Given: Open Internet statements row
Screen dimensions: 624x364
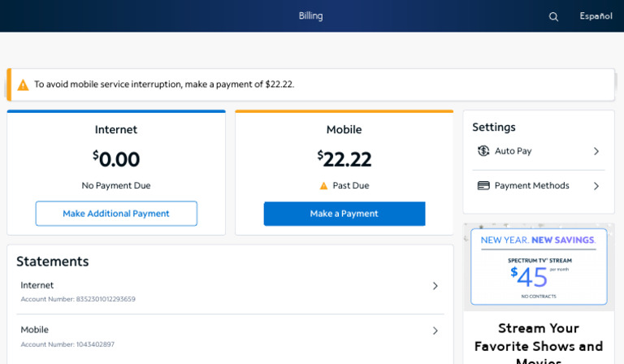Looking at the screenshot, I should point(230,292).
